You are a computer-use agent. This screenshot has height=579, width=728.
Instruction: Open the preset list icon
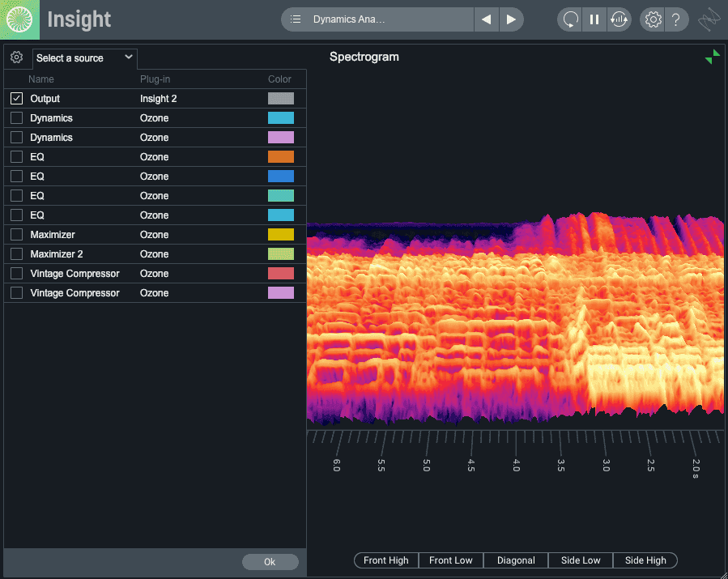[296, 19]
